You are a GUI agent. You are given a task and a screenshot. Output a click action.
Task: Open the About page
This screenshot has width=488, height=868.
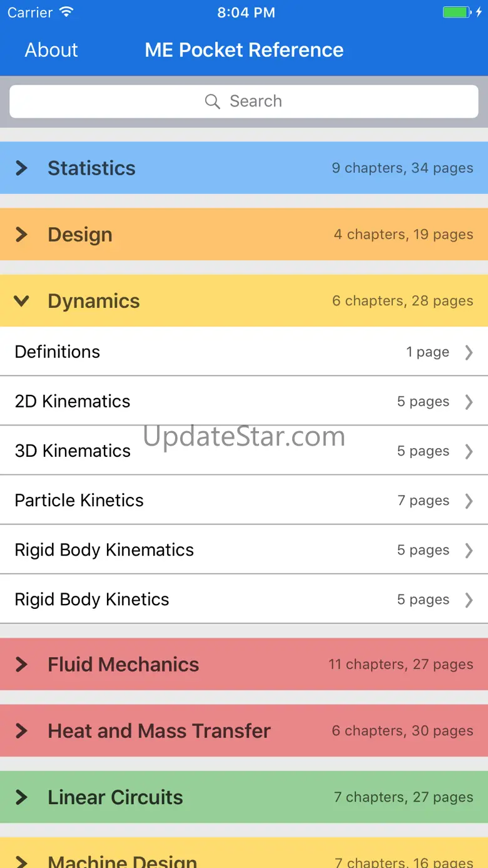(51, 50)
